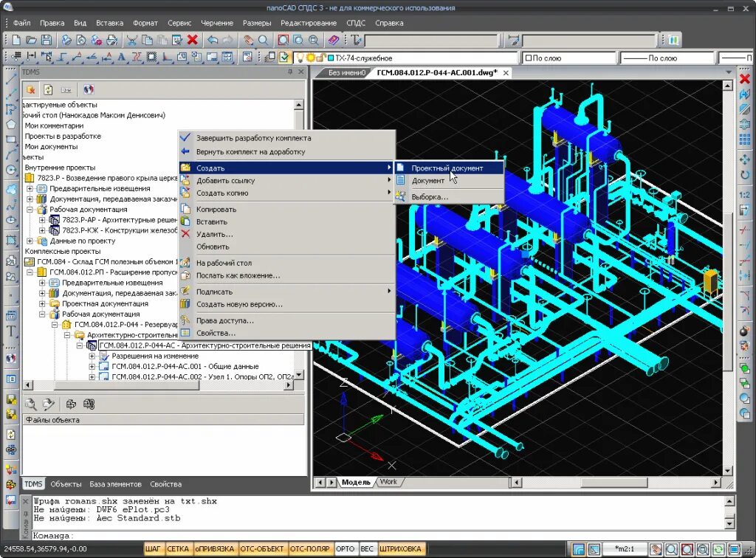Select the polygon tool in left toolbar
The width and height of the screenshot is (756, 558).
[x=11, y=124]
